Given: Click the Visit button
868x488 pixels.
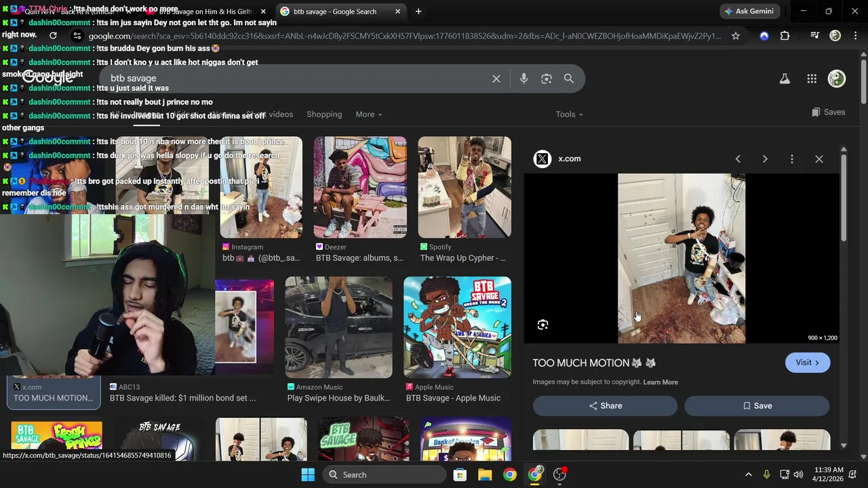Looking at the screenshot, I should pyautogui.click(x=808, y=363).
